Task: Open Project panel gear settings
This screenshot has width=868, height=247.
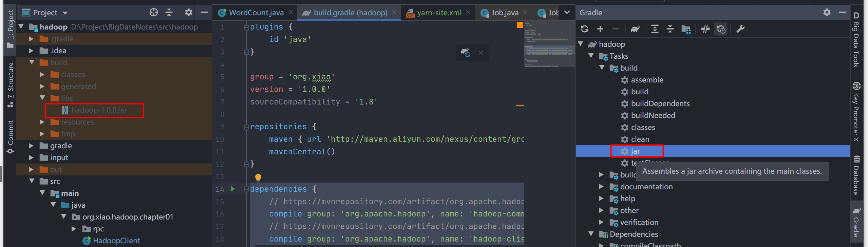Action: [189, 13]
